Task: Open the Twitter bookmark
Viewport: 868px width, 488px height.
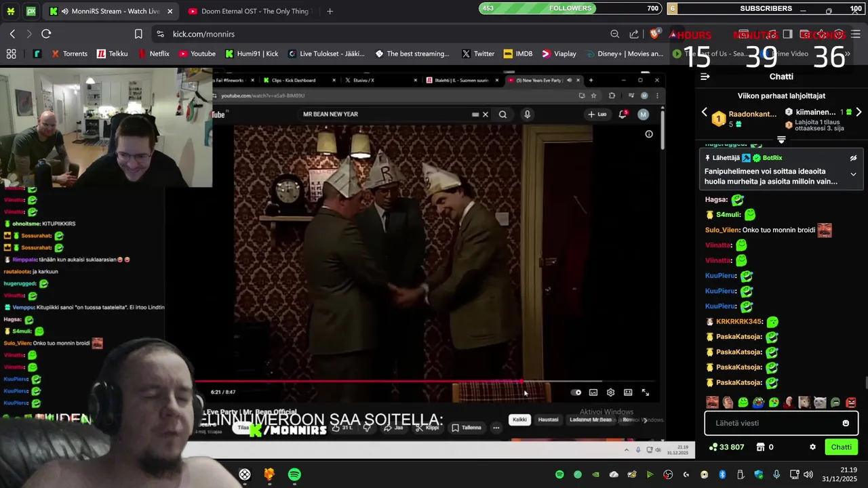Action: click(x=477, y=54)
